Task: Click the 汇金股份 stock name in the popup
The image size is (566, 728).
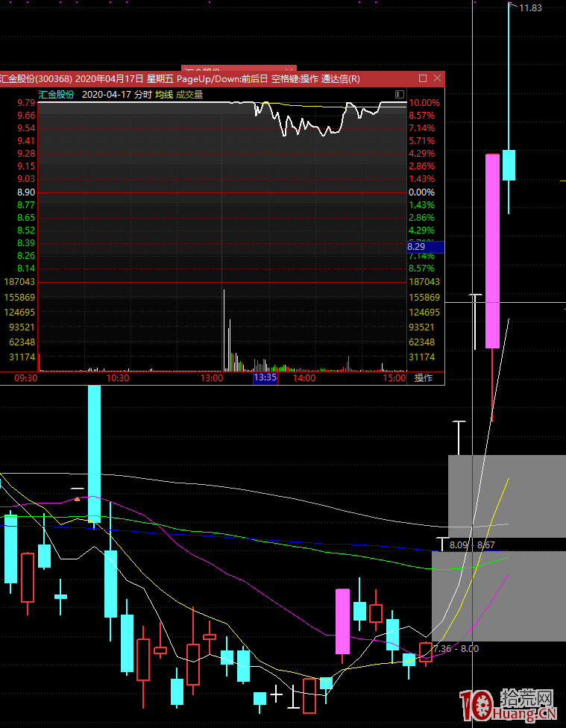Action: 57,95
